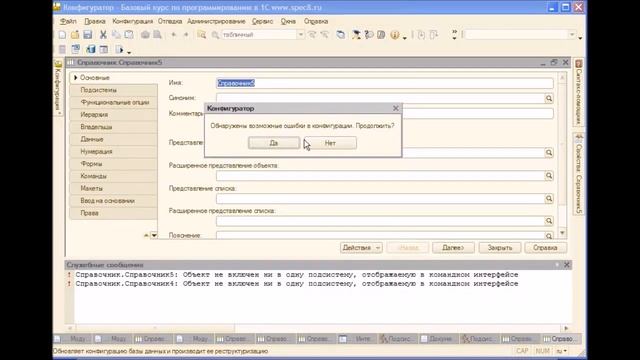Open the Свойства side tab on right
Image resolution: width=640 pixels, height=360 pixels.
pyautogui.click(x=578, y=174)
